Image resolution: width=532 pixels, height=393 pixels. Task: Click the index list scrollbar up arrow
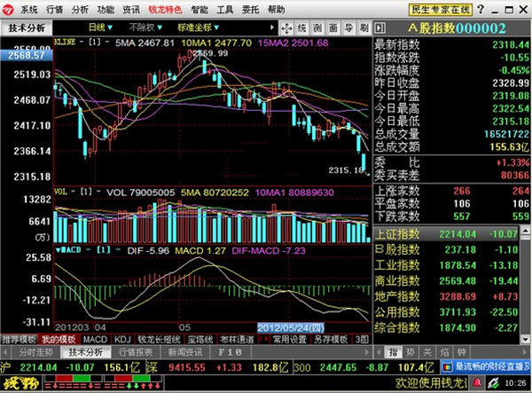526,231
